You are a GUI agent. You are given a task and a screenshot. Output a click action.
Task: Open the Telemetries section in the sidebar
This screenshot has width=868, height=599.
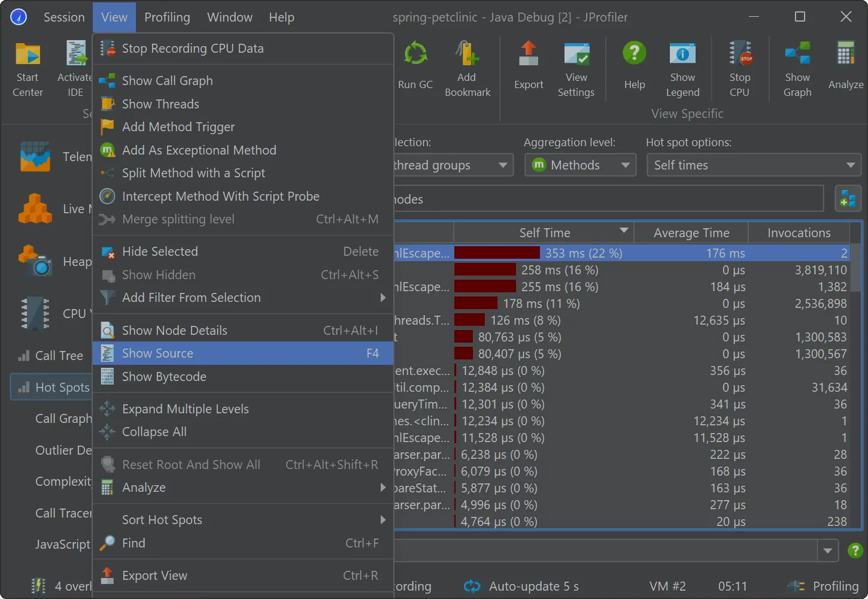click(x=51, y=157)
